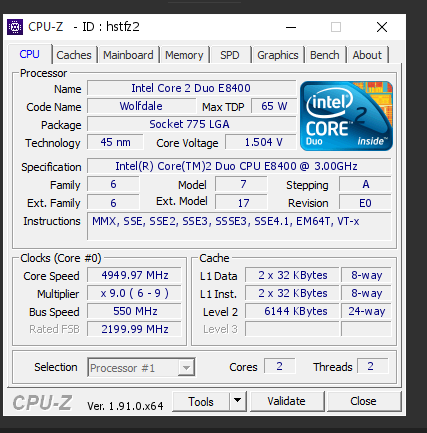Screen dimensions: 427x433
Task: Show the Graphics tab
Action: coord(278,55)
